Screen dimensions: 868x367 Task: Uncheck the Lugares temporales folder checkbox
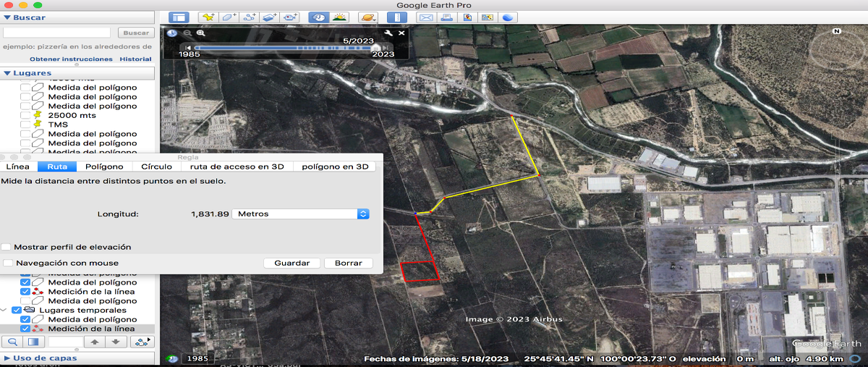point(17,310)
